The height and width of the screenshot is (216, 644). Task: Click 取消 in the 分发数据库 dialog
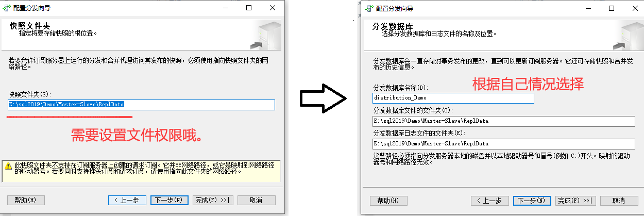point(619,201)
